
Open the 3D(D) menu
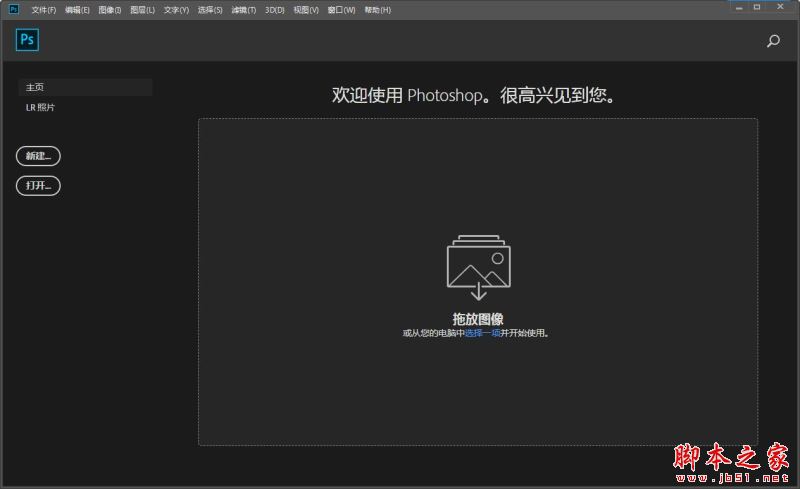click(274, 10)
